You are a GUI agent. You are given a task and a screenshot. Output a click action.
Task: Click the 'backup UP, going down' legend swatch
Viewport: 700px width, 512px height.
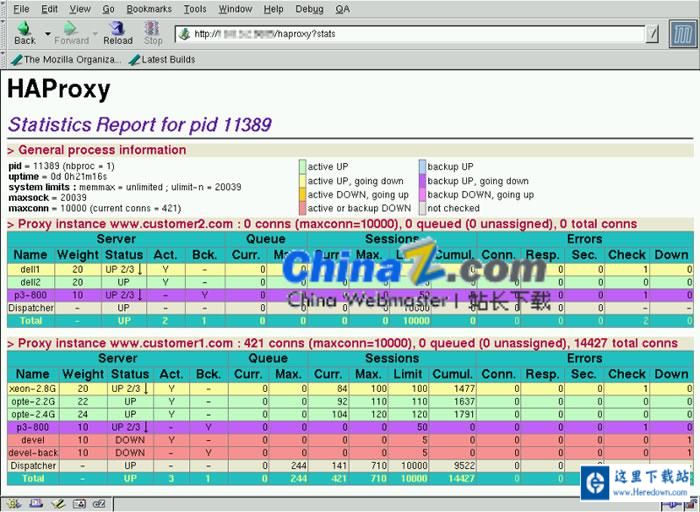coord(422,180)
